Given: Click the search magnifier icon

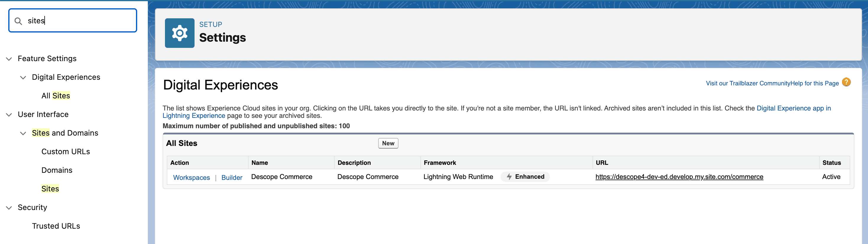Looking at the screenshot, I should pos(18,21).
